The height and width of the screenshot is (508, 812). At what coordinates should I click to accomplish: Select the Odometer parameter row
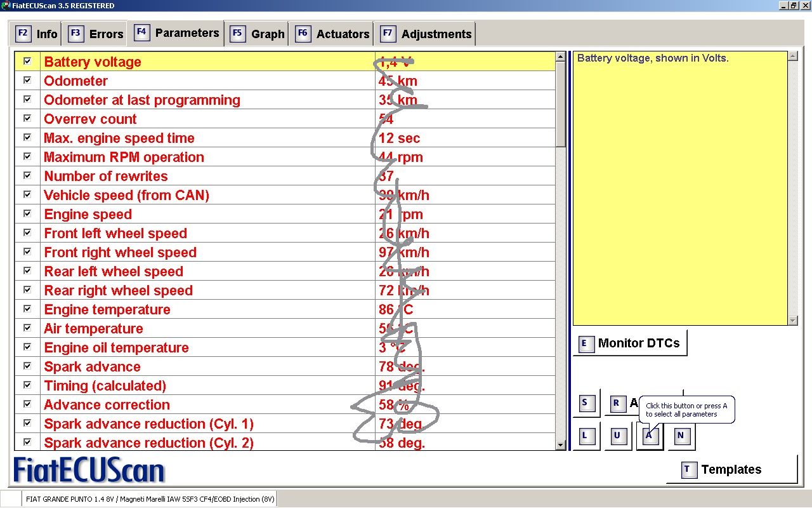point(190,81)
